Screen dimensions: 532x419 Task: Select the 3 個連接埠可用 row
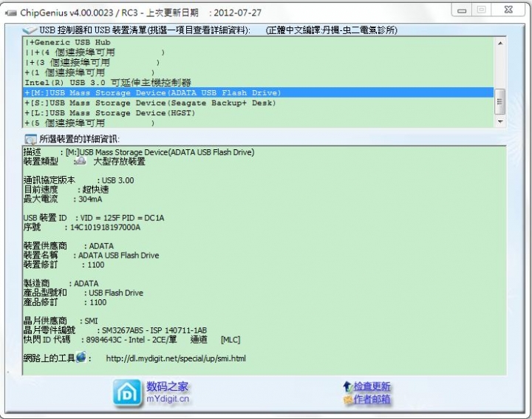(x=259, y=62)
